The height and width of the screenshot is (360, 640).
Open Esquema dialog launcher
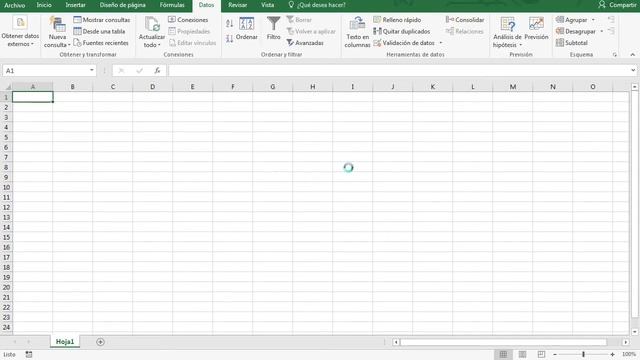click(x=615, y=55)
